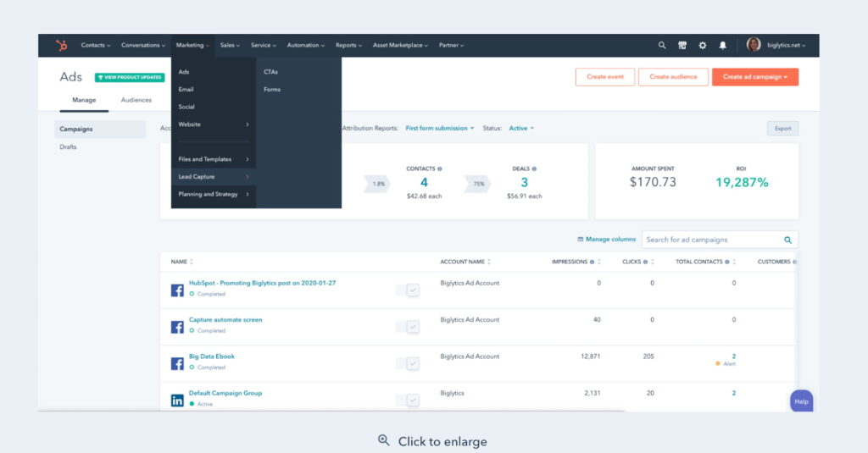Open the marketplace storefront icon

point(682,46)
